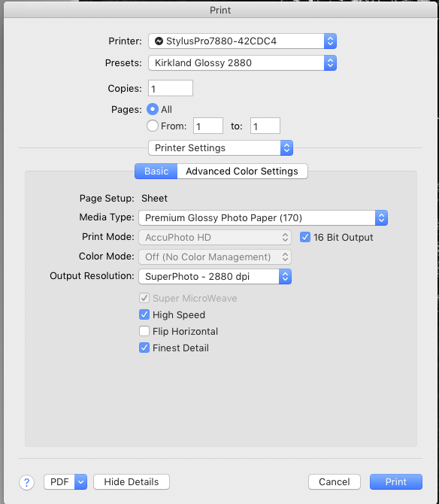
Task: Open the Kirkland Glossy 2880 presets dropdown
Action: pyautogui.click(x=242, y=63)
